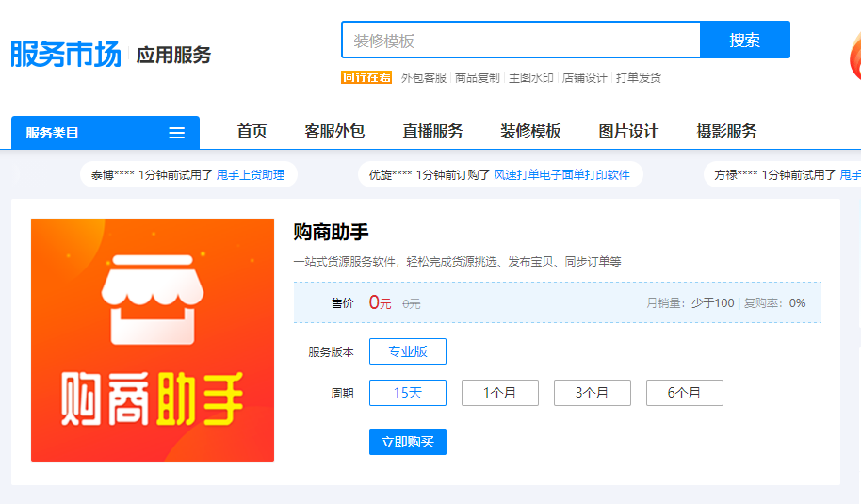
Task: Expand the 服务类目 category menu
Action: coord(106,132)
